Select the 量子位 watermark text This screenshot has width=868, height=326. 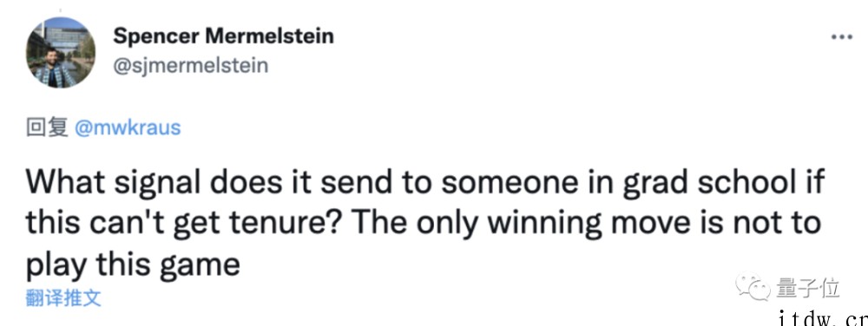pos(807,288)
